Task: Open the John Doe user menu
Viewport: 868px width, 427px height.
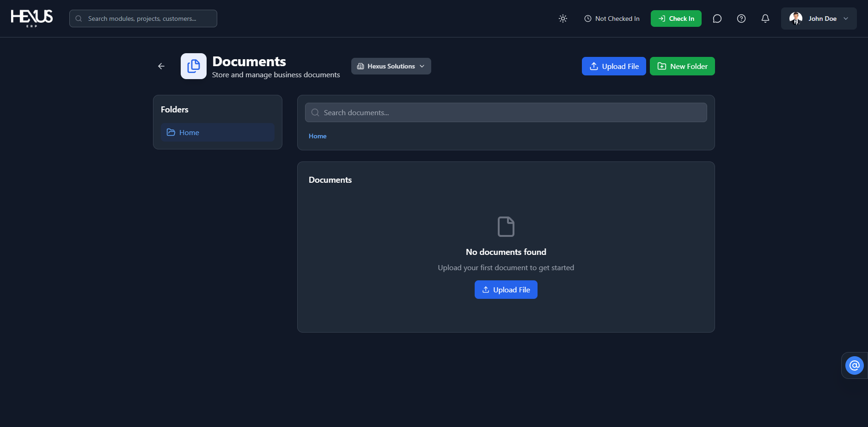Action: tap(819, 19)
